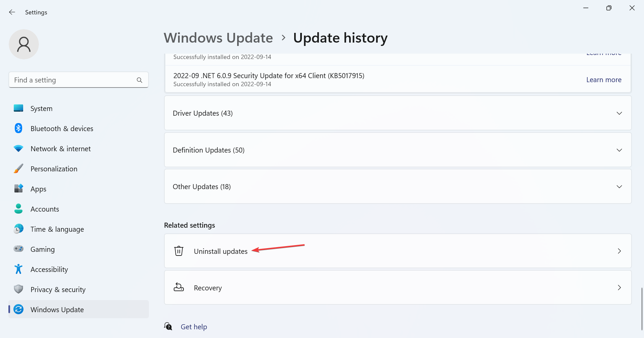Screen dimensions: 644x338
Task: Open the Get help link
Action: point(194,327)
